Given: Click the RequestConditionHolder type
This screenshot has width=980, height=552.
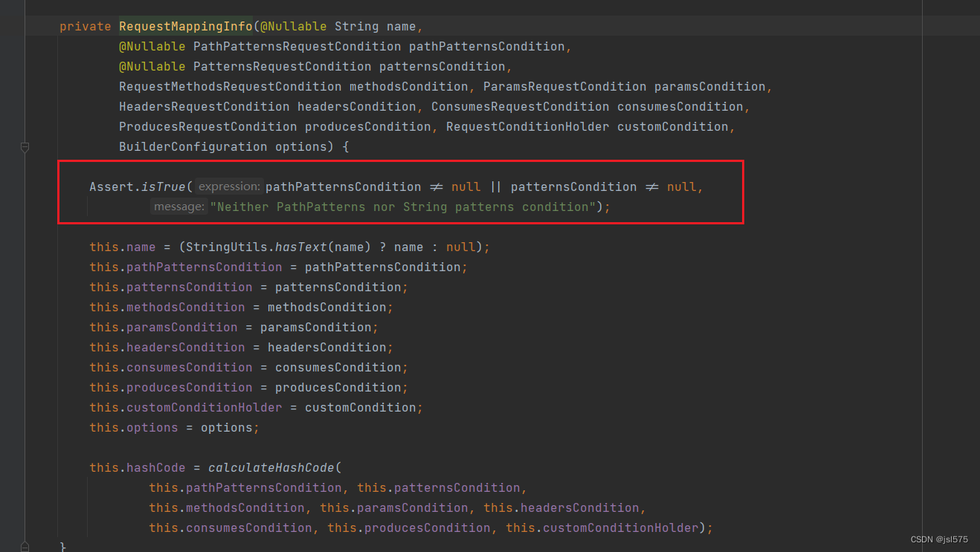Looking at the screenshot, I should pyautogui.click(x=528, y=127).
